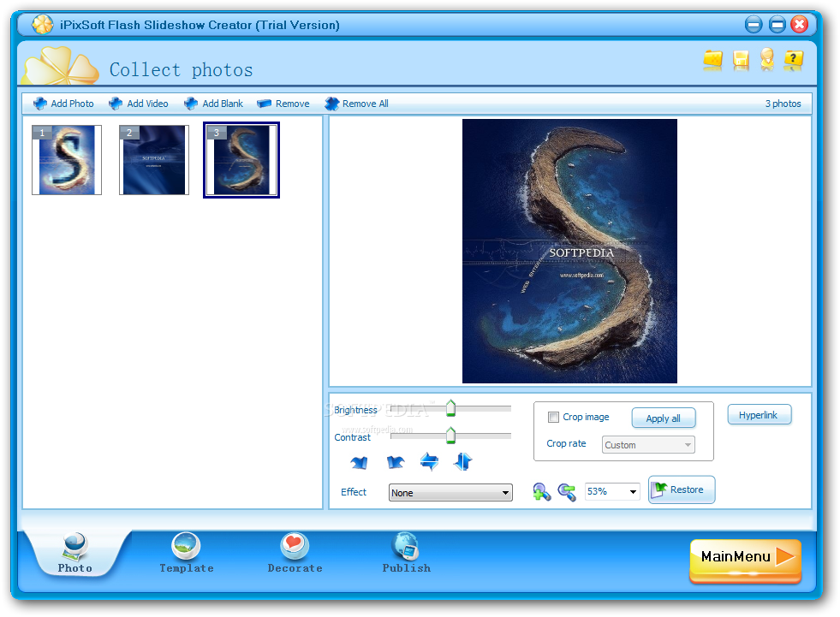
Task: Switch to the Photo tab
Action: 75,555
